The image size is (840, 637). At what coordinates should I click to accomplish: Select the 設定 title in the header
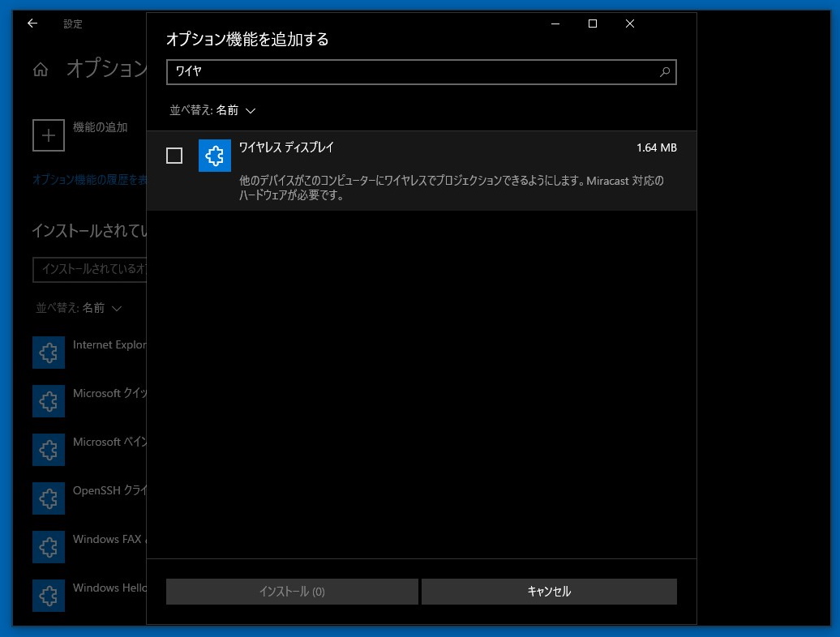click(x=73, y=24)
